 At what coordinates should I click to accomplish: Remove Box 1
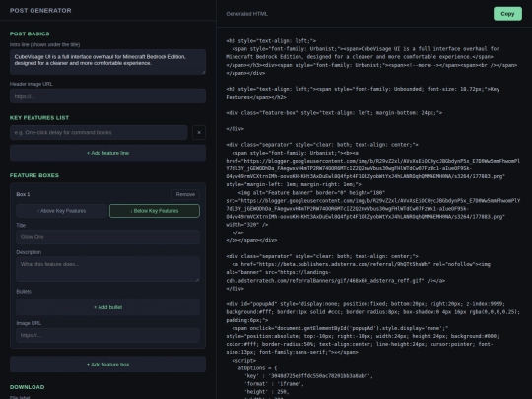(x=185, y=194)
